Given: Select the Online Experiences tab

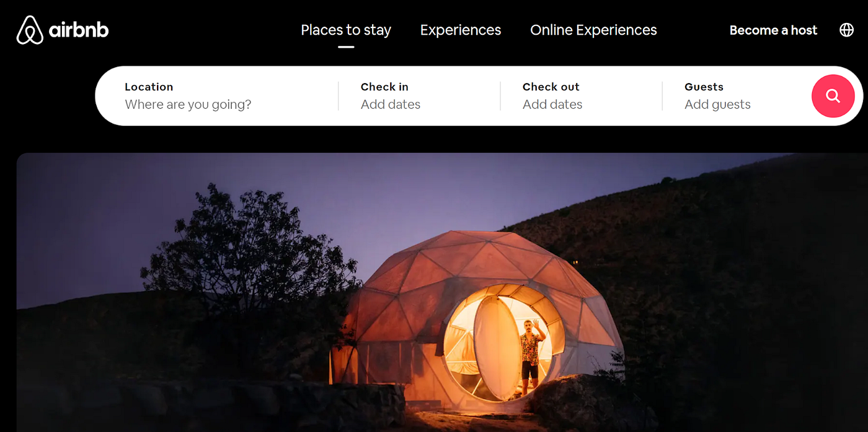Looking at the screenshot, I should [x=593, y=30].
